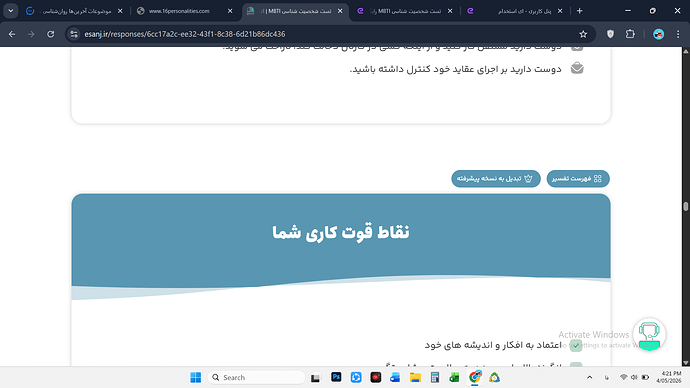Open a new browser tab
The image size is (690, 388).
coord(580,11)
